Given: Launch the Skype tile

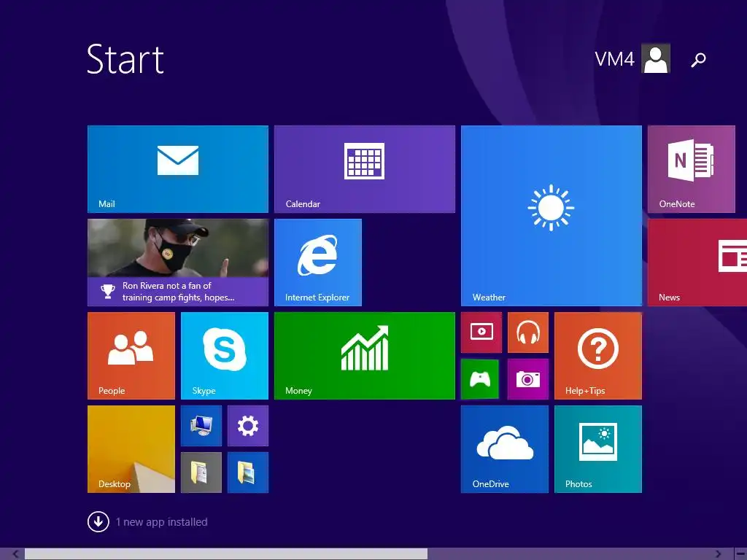Looking at the screenshot, I should [x=225, y=356].
